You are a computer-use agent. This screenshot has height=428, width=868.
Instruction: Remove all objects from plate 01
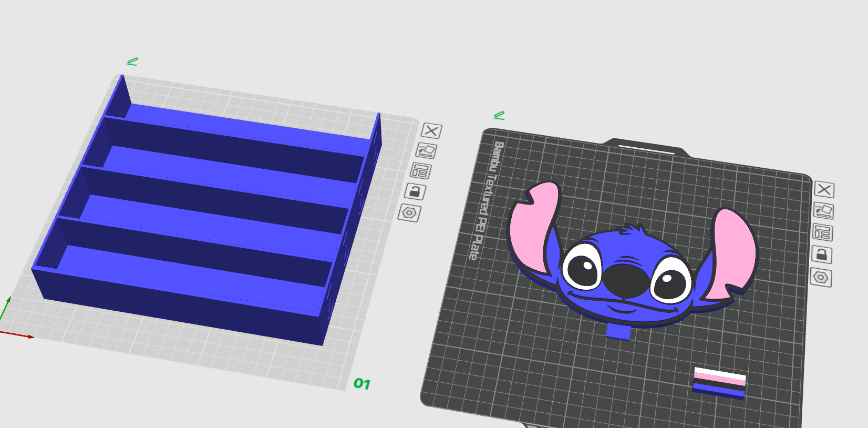[x=431, y=130]
